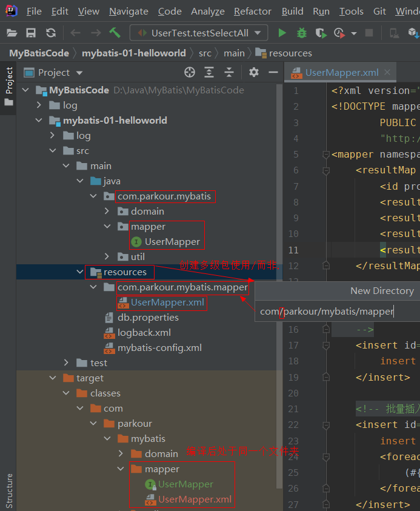Click the Expand All icon in Project panel
This screenshot has height=511, width=420.
coord(209,72)
